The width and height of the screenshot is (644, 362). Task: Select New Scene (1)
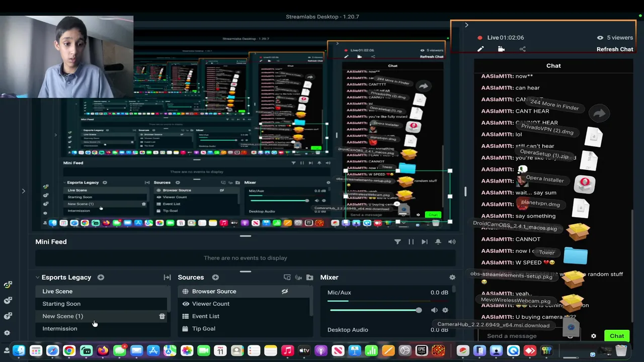pos(101,316)
